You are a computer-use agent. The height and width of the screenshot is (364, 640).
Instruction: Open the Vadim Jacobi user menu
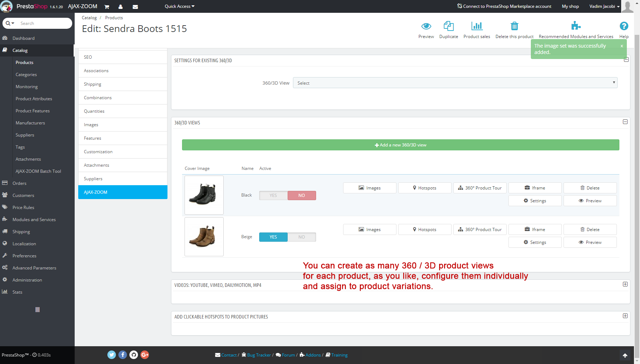[x=604, y=6]
